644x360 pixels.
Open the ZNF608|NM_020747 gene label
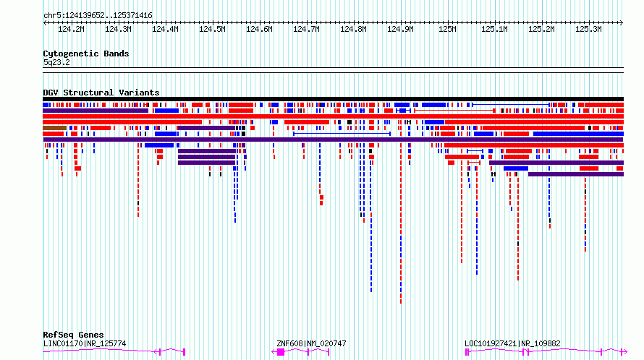tap(311, 343)
